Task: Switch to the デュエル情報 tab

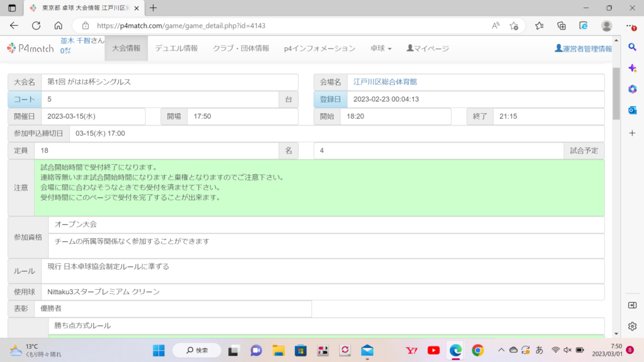Action: 176,48
